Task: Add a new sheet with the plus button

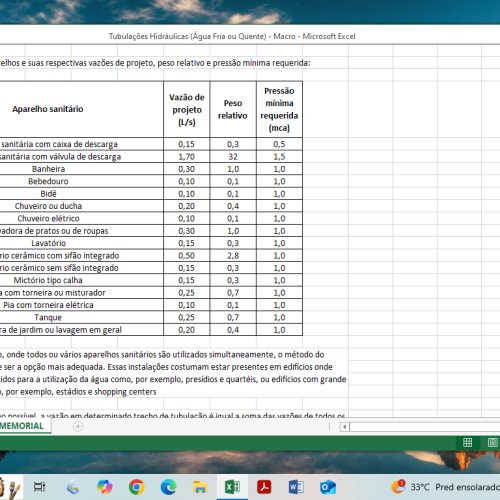Action: click(78, 426)
